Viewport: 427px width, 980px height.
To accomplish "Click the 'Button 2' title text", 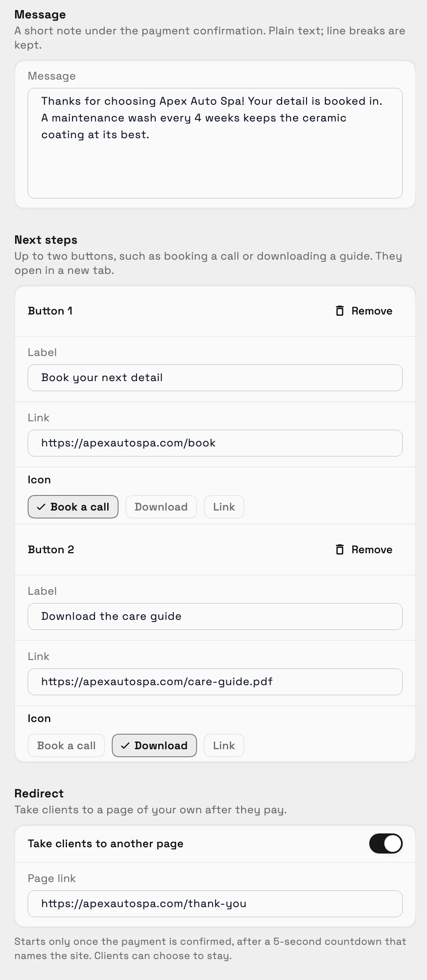I will click(x=51, y=549).
